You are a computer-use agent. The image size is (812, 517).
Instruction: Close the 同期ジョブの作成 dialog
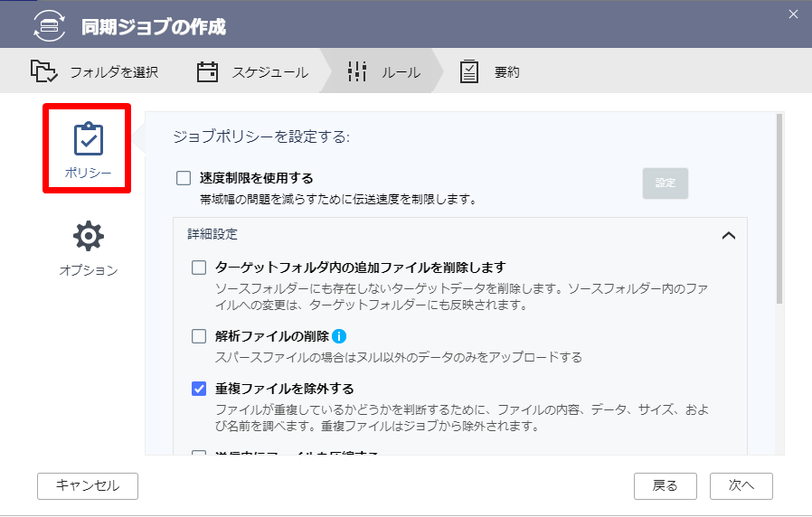(x=793, y=14)
